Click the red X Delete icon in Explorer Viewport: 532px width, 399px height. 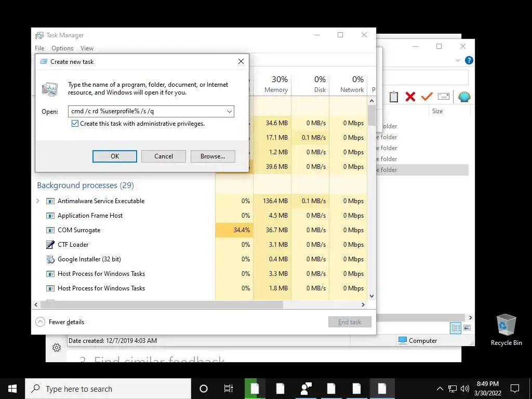[410, 97]
